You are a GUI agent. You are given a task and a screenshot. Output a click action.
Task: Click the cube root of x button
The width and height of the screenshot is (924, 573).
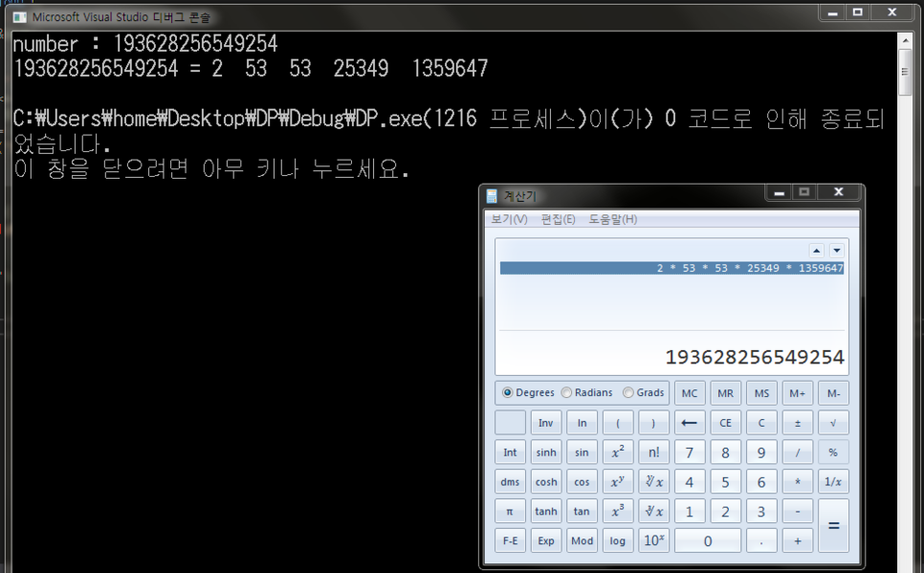(653, 511)
